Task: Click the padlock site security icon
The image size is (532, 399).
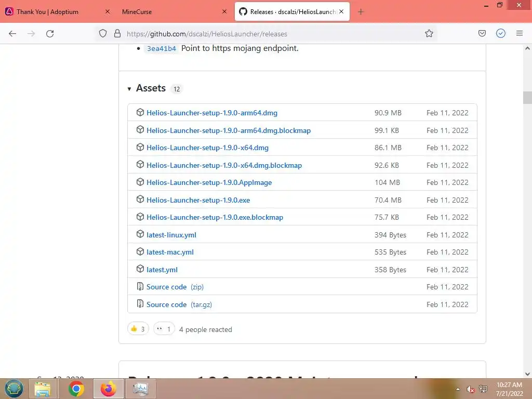Action: click(x=117, y=33)
